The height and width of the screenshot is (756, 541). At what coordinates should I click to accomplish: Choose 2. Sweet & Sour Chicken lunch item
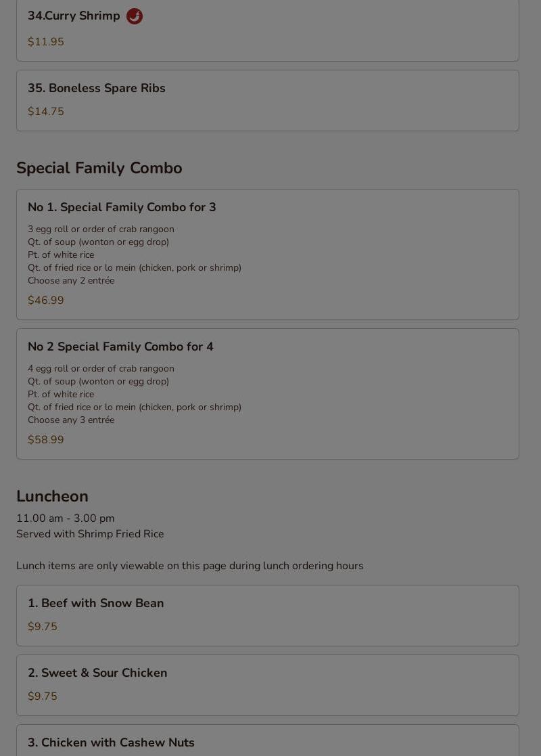click(267, 685)
